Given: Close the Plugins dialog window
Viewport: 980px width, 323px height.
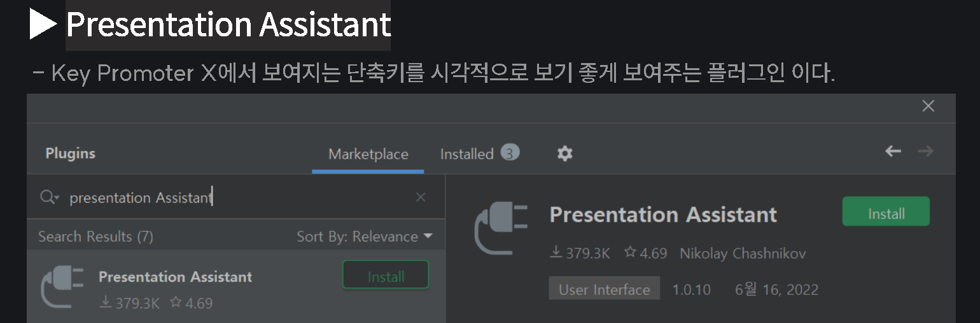Looking at the screenshot, I should coord(928,106).
